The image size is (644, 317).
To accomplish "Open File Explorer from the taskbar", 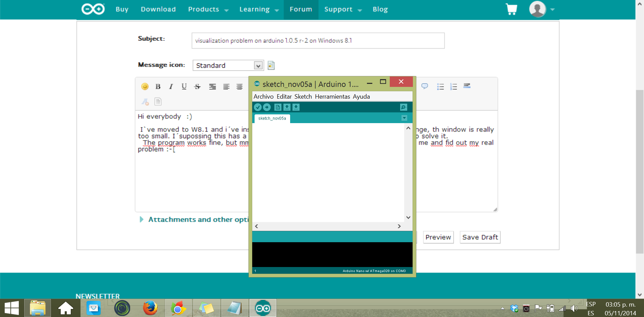I will tap(38, 308).
